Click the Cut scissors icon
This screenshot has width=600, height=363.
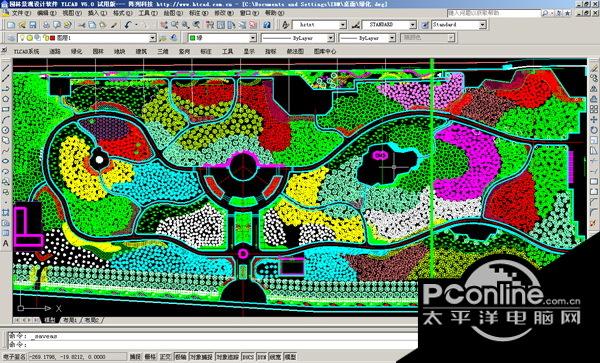click(x=82, y=25)
